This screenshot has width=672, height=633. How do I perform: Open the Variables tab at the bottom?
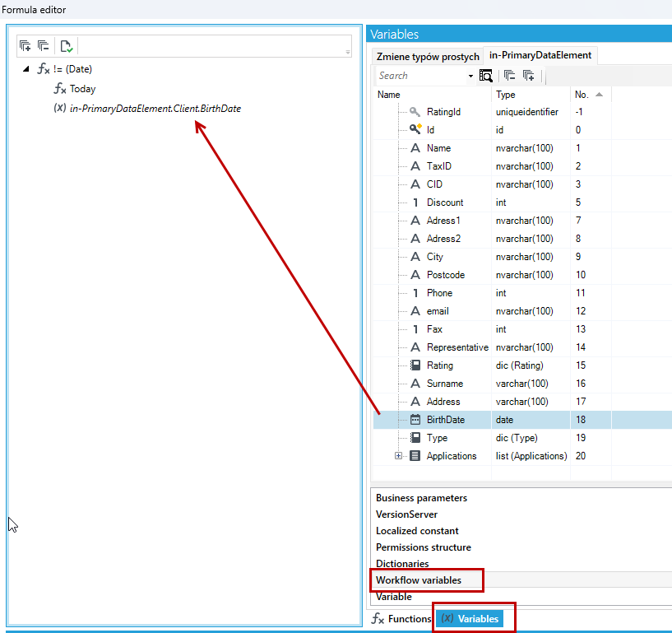click(x=470, y=619)
